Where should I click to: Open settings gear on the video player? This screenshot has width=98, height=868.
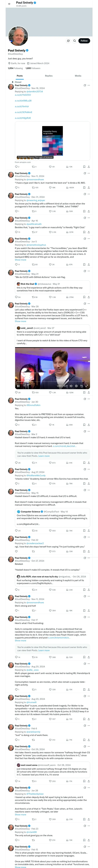pyautogui.click(x=76, y=386)
